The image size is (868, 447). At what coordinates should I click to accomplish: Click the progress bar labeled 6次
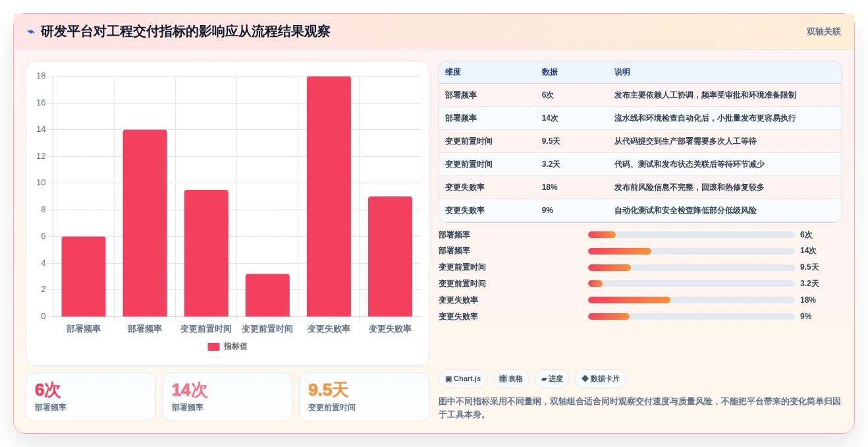click(692, 235)
